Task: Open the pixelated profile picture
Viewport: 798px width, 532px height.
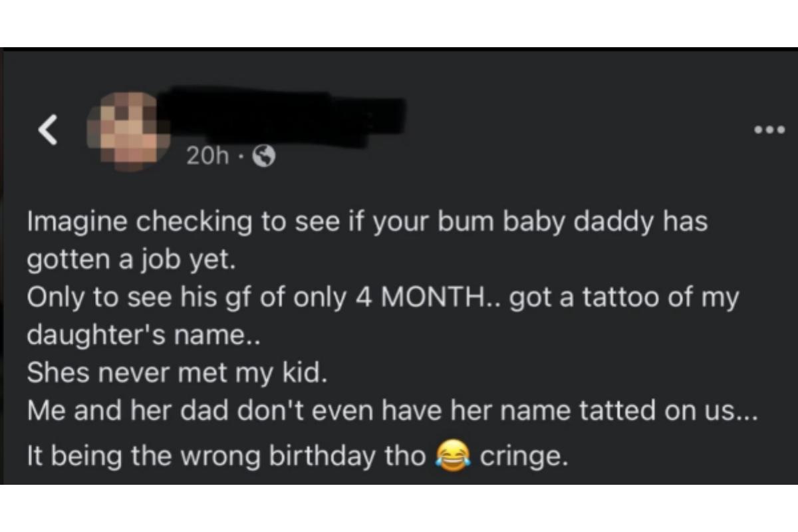Action: coord(124,131)
